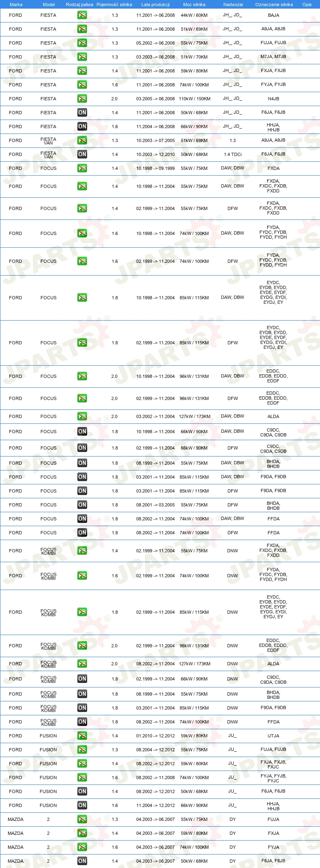
Task: Click petrol icon in Fusion UTJA row
Action: tap(82, 736)
